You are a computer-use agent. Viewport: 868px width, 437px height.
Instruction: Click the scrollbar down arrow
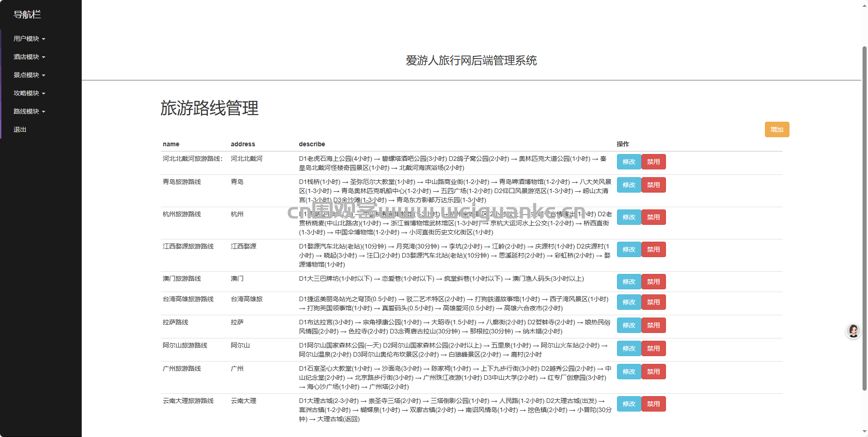(864, 432)
